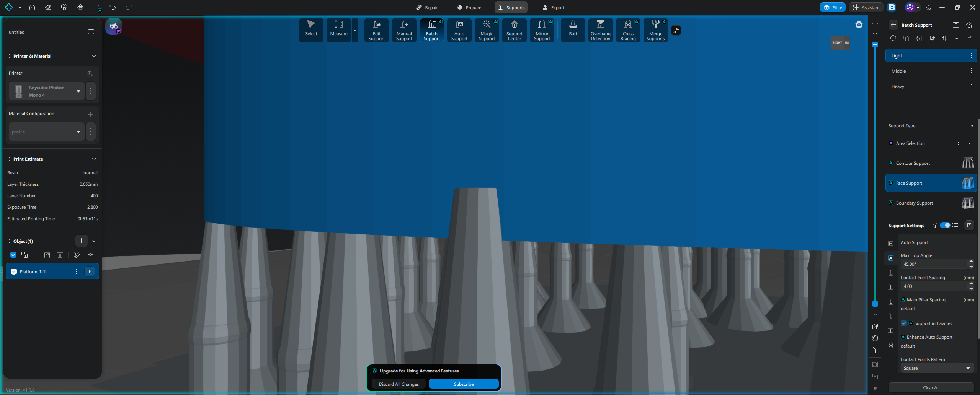Image resolution: width=980 pixels, height=395 pixels.
Task: Switch to the Repair tab
Action: [x=427, y=7]
